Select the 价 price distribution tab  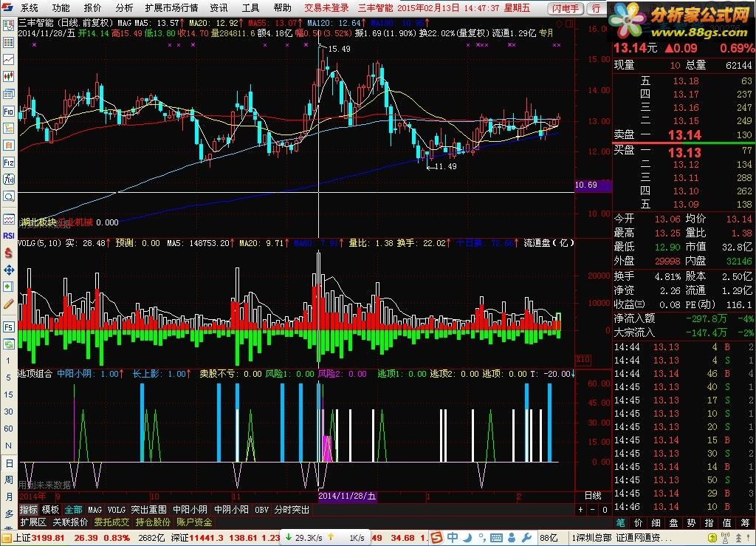[639, 522]
